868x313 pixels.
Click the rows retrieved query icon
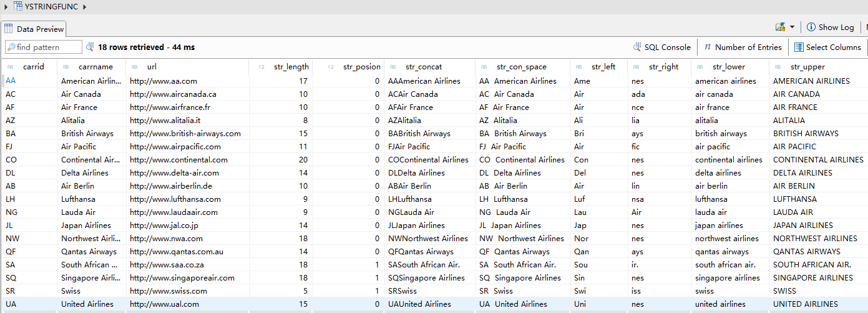tap(90, 47)
